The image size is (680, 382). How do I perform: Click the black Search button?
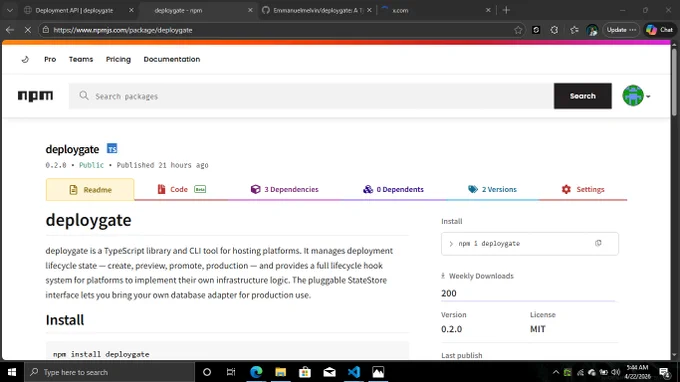pyautogui.click(x=582, y=96)
